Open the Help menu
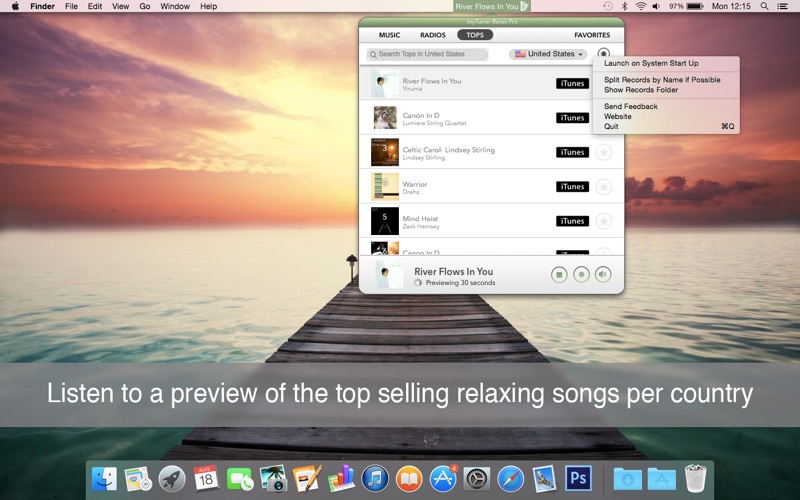The image size is (800, 500). (x=208, y=6)
